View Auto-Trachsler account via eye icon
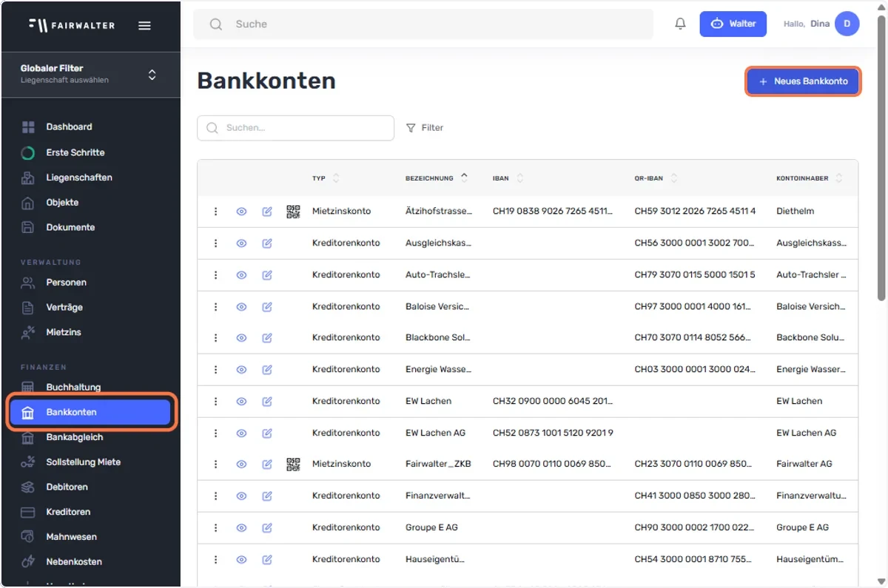 click(x=241, y=275)
